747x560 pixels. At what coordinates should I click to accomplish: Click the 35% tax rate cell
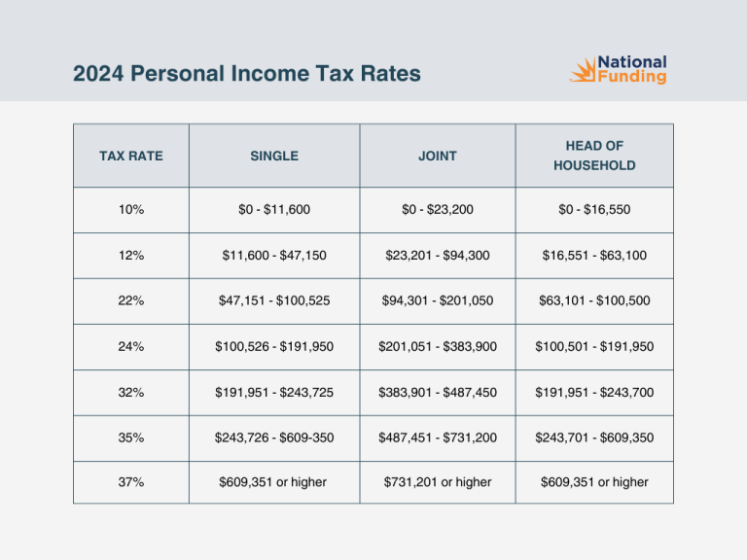pyautogui.click(x=131, y=437)
